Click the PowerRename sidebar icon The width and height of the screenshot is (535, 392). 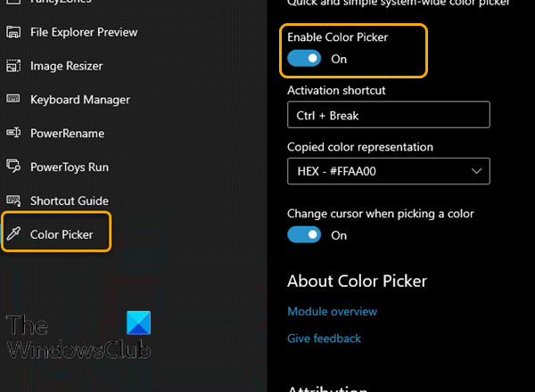13,134
